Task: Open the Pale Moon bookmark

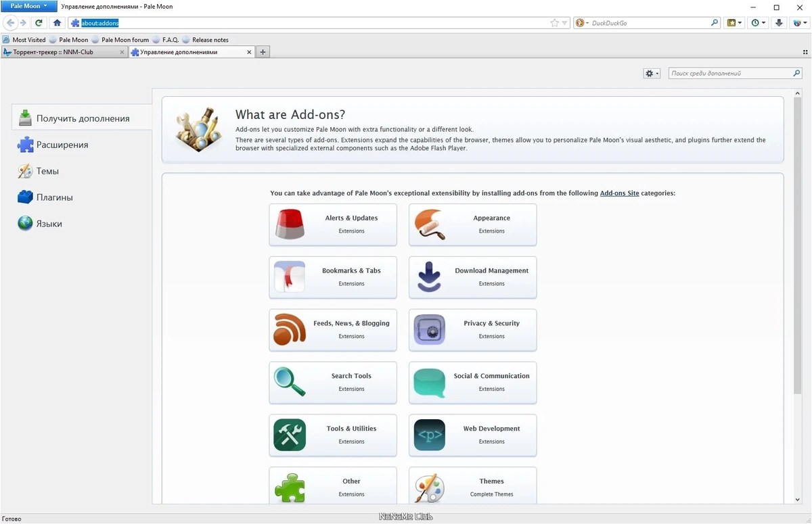Action: (69, 40)
